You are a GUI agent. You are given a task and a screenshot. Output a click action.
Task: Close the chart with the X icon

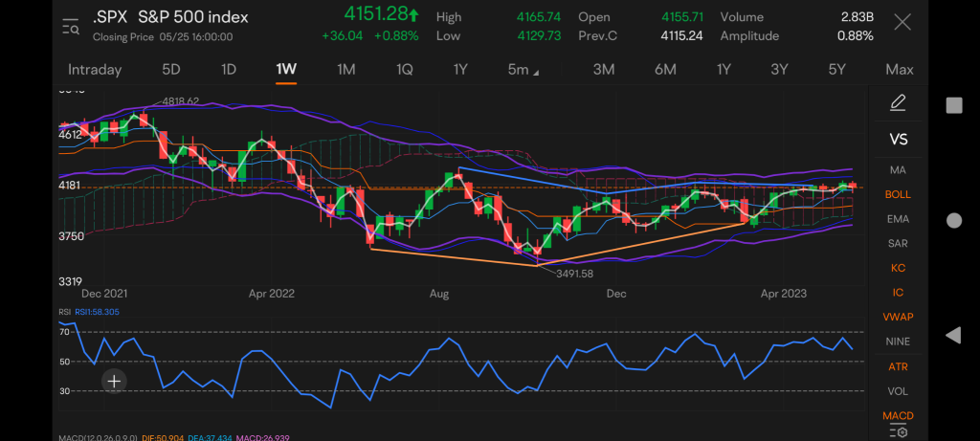pyautogui.click(x=902, y=23)
